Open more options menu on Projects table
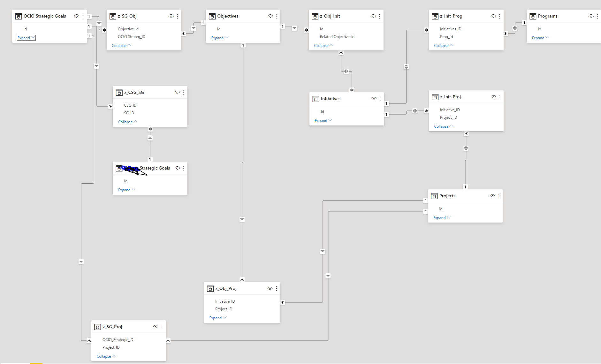The image size is (601, 364). pos(498,196)
